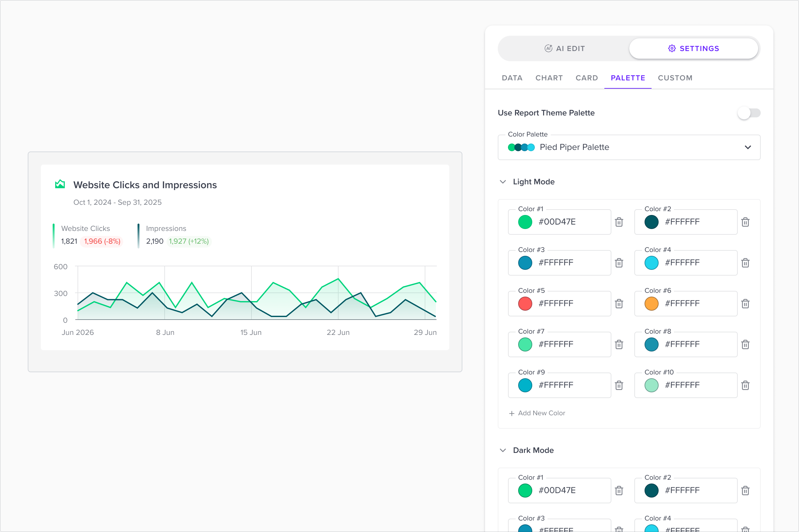Open Light Mode Color #8 teal swatch
Image resolution: width=799 pixels, height=532 pixels.
point(651,344)
